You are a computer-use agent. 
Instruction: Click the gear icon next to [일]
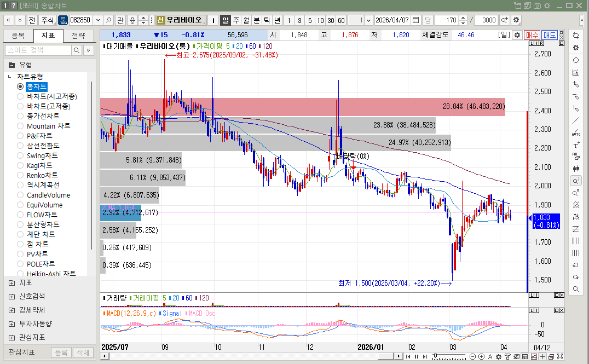click(x=517, y=35)
